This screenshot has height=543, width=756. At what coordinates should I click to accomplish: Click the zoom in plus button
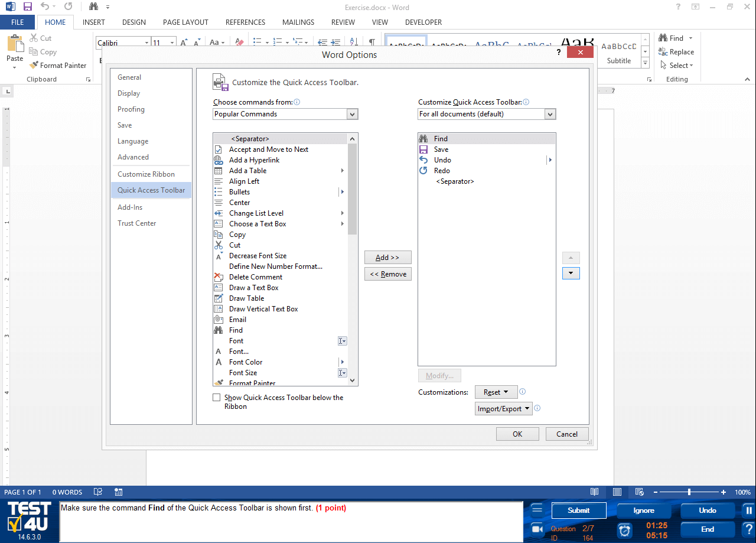coord(724,492)
